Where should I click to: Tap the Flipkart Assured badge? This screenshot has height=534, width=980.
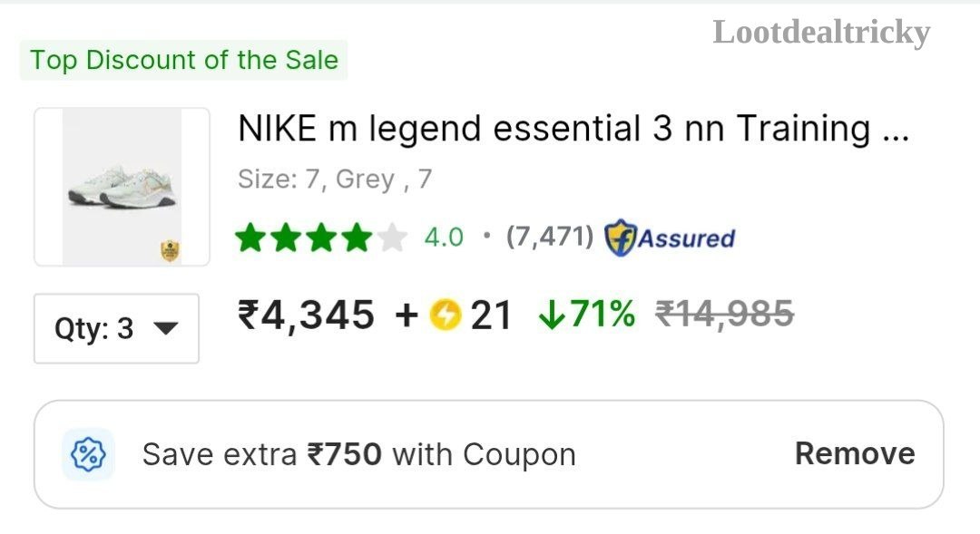tap(670, 238)
